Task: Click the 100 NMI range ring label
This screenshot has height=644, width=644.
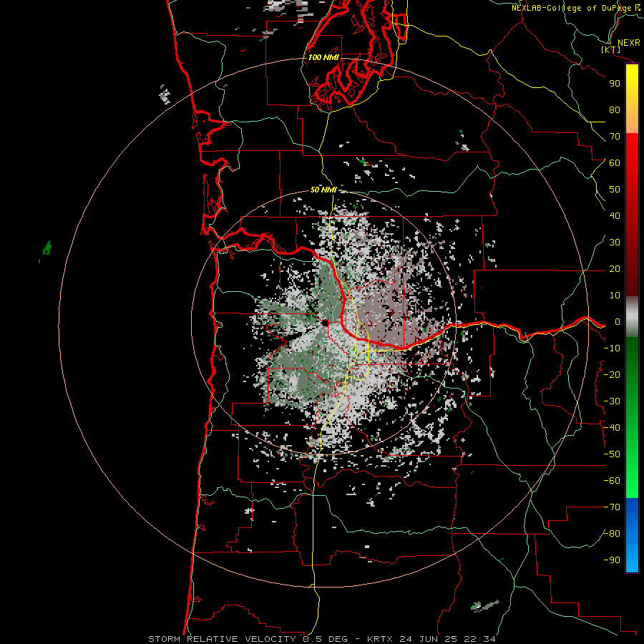Action: pyautogui.click(x=323, y=57)
